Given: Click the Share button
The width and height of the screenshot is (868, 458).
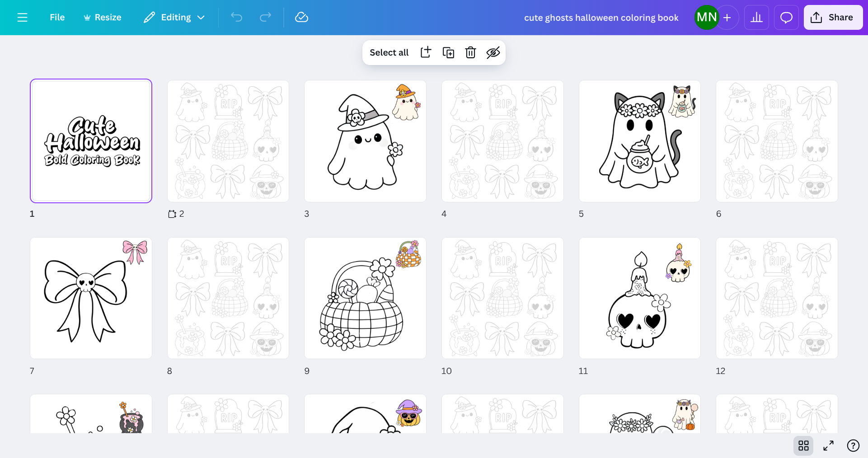Looking at the screenshot, I should (x=833, y=17).
